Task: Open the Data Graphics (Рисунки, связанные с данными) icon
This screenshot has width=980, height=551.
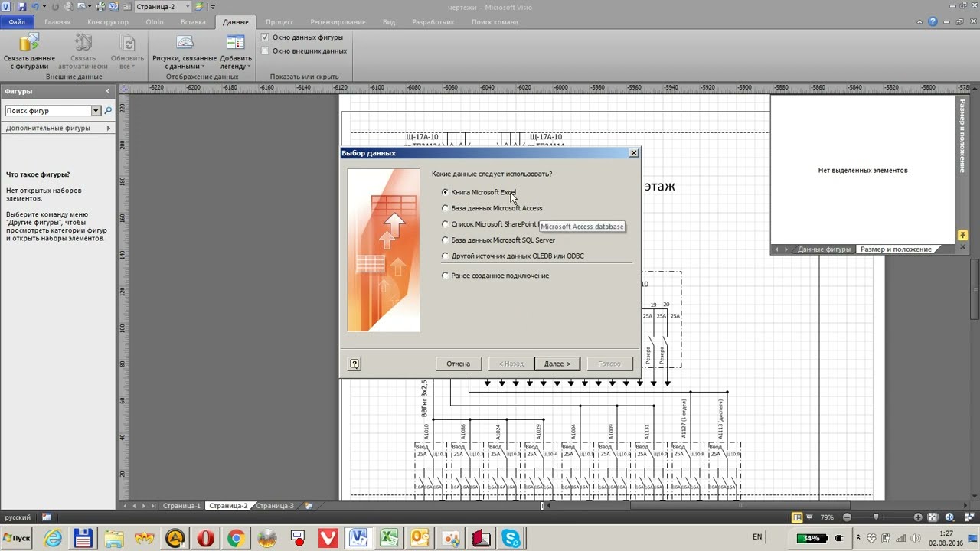Action: tap(185, 43)
